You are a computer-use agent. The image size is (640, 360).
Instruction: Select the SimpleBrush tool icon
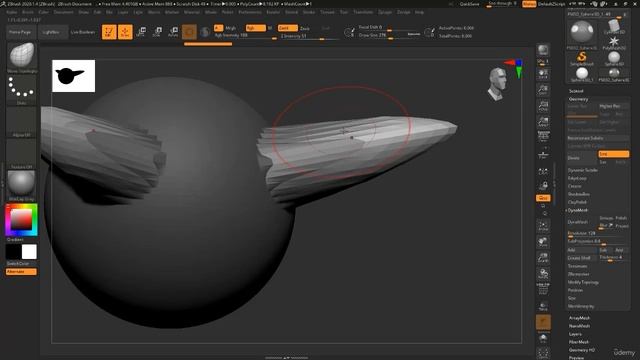click(582, 58)
